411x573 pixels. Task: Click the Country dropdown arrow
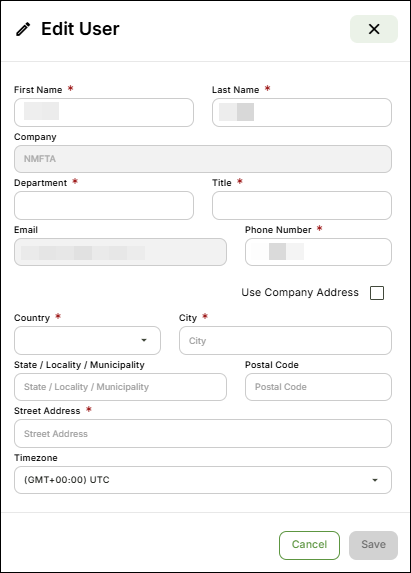pos(144,340)
